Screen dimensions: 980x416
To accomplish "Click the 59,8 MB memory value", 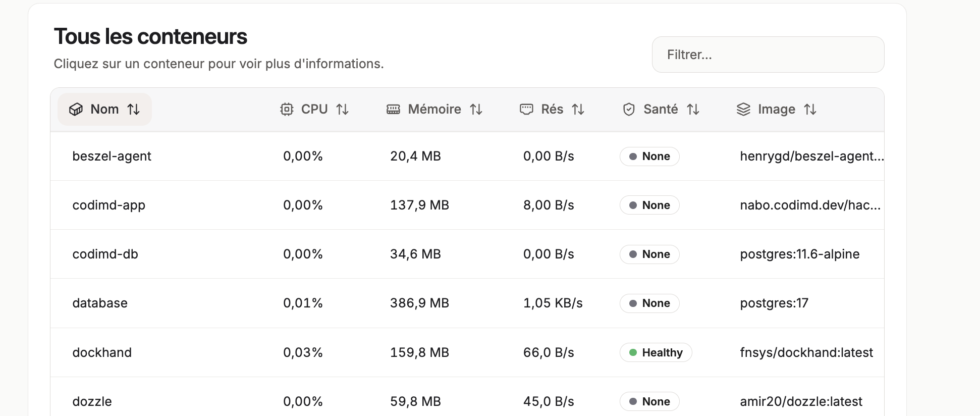I will tap(415, 401).
